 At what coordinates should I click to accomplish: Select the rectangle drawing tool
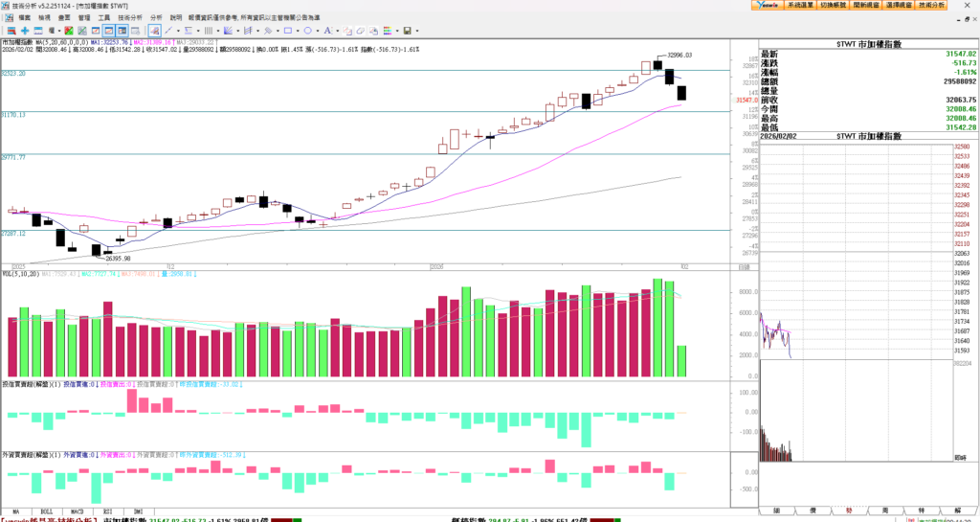click(x=288, y=31)
